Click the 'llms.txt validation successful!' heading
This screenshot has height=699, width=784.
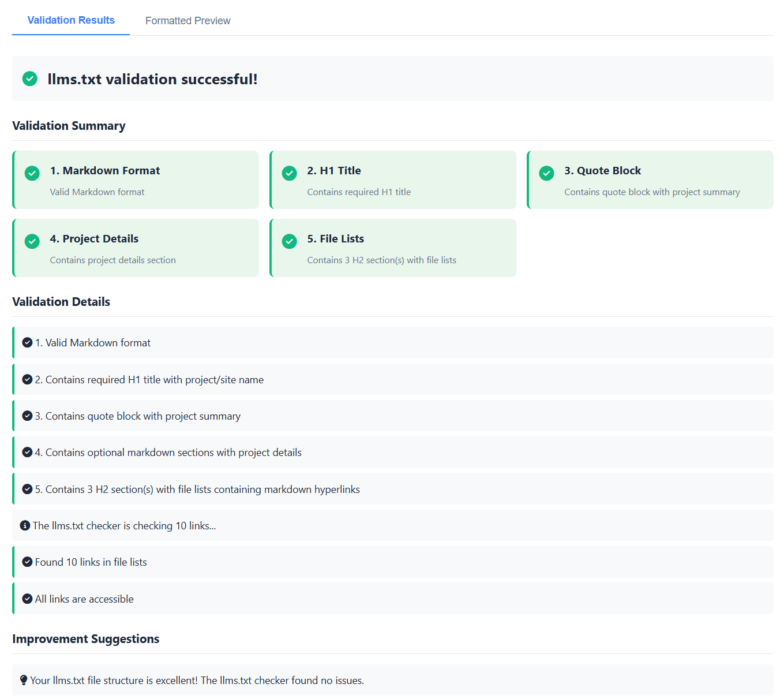[x=152, y=79]
